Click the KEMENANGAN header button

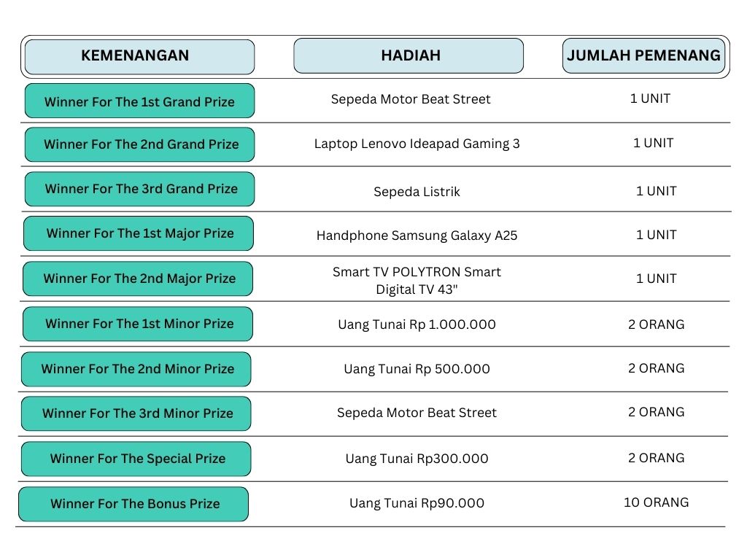tap(139, 57)
